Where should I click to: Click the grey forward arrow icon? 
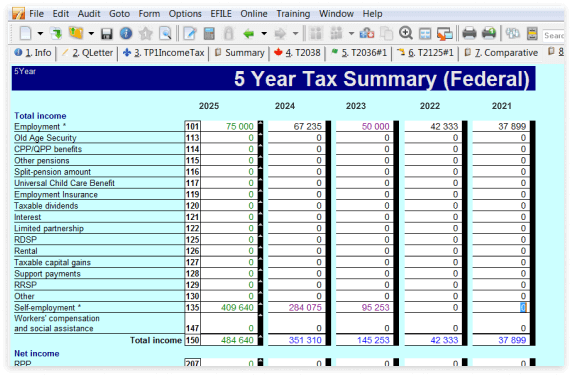click(280, 34)
